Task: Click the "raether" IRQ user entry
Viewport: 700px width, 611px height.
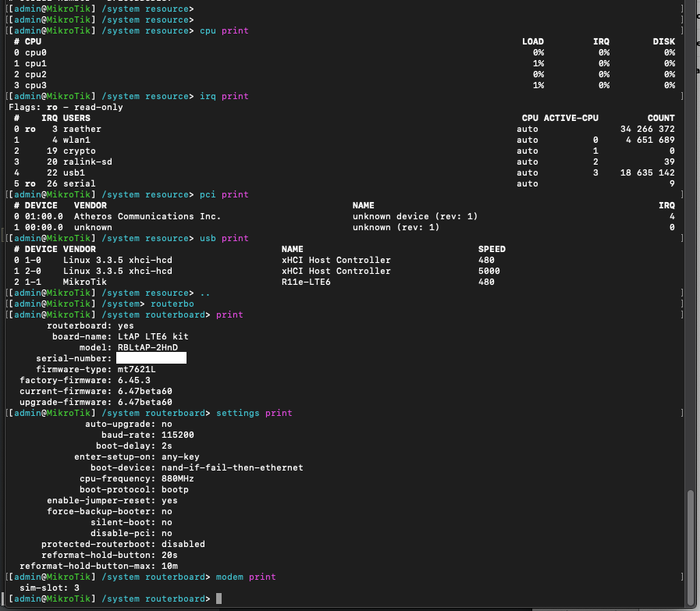Action: point(82,129)
